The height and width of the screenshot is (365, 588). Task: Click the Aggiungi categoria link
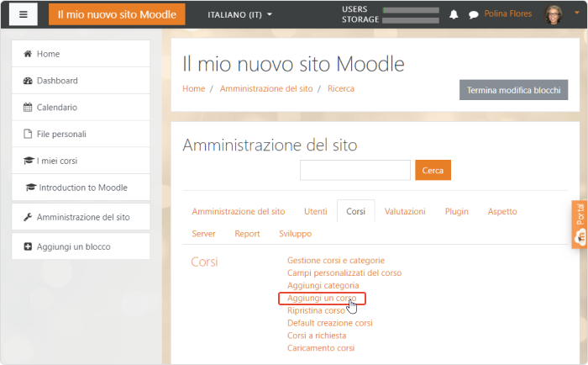pyautogui.click(x=323, y=285)
